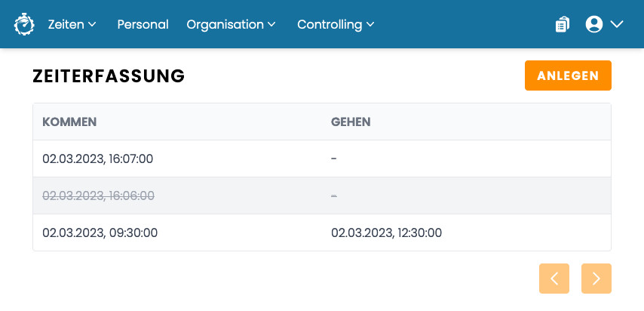This screenshot has height=311, width=644.
Task: Click the empty Gehen dash of 16:07:00 row
Action: (x=334, y=159)
